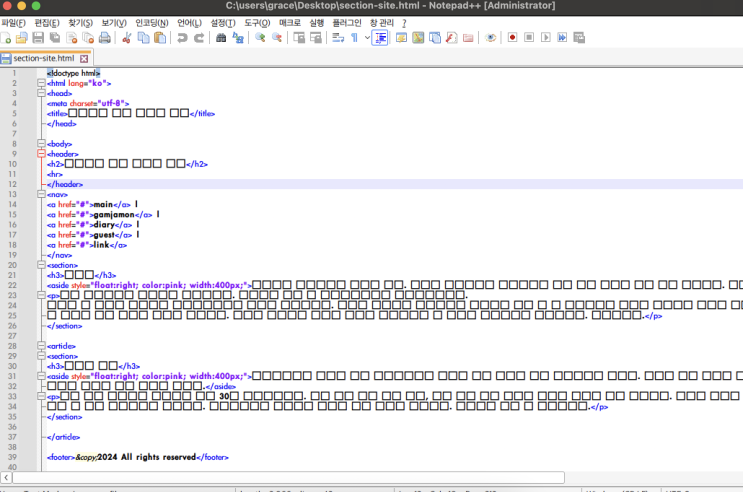
Task: Open the 파일(F) menu
Action: pyautogui.click(x=13, y=23)
